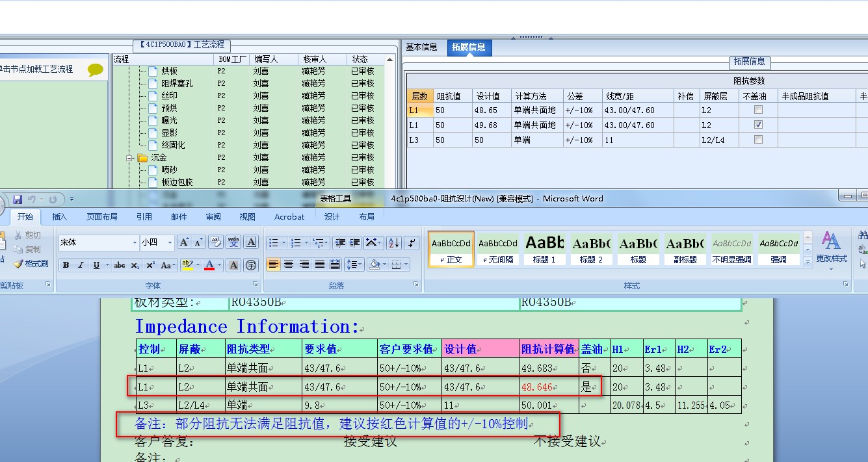This screenshot has height=462, width=868.
Task: Open the 设计 table tools tab
Action: [332, 217]
